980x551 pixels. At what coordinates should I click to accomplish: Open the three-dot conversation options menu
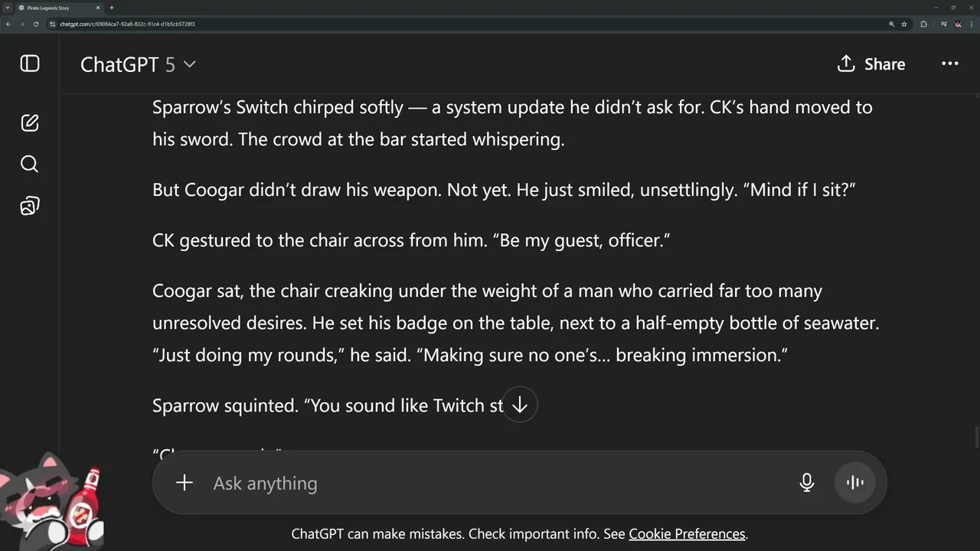click(x=949, y=64)
